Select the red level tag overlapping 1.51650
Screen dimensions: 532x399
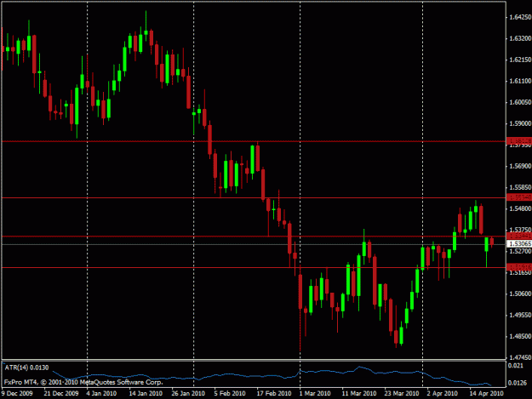coord(519,267)
